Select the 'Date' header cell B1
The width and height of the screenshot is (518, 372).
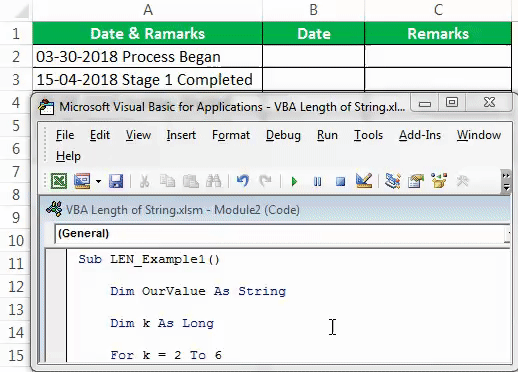tap(314, 33)
